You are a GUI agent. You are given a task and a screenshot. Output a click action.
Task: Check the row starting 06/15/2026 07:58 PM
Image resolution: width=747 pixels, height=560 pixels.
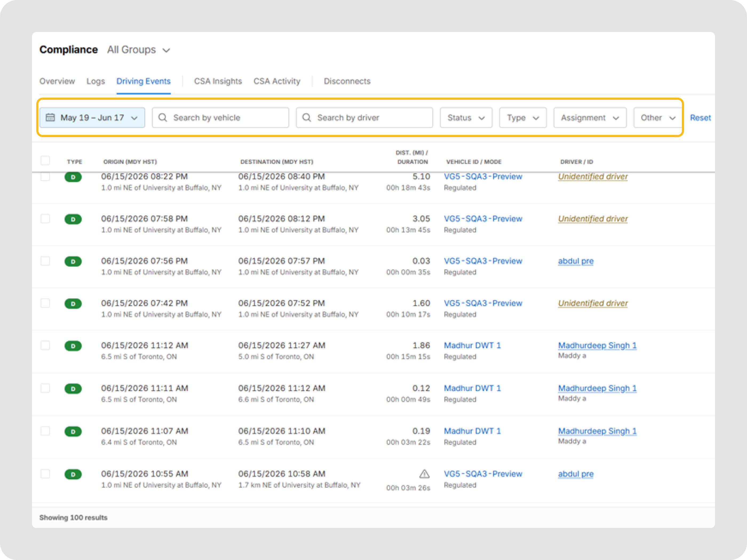[45, 219]
